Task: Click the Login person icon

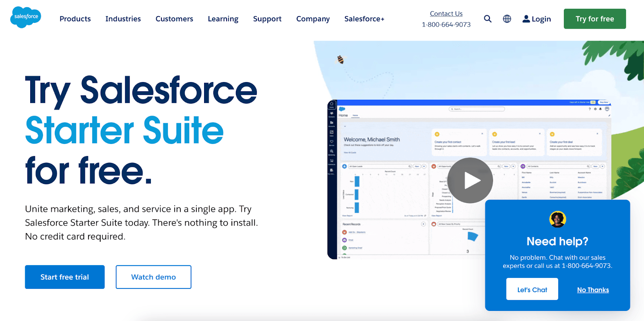Action: pos(526,19)
